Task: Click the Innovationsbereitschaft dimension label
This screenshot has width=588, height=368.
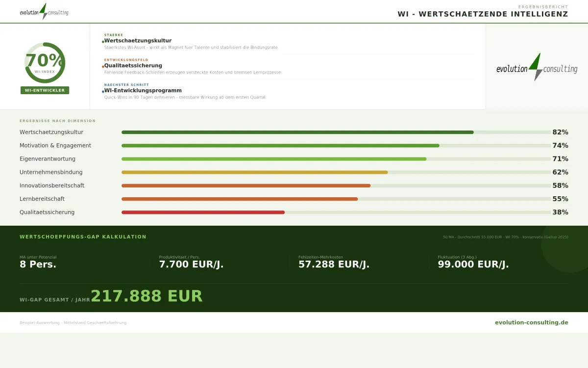Action: point(52,185)
